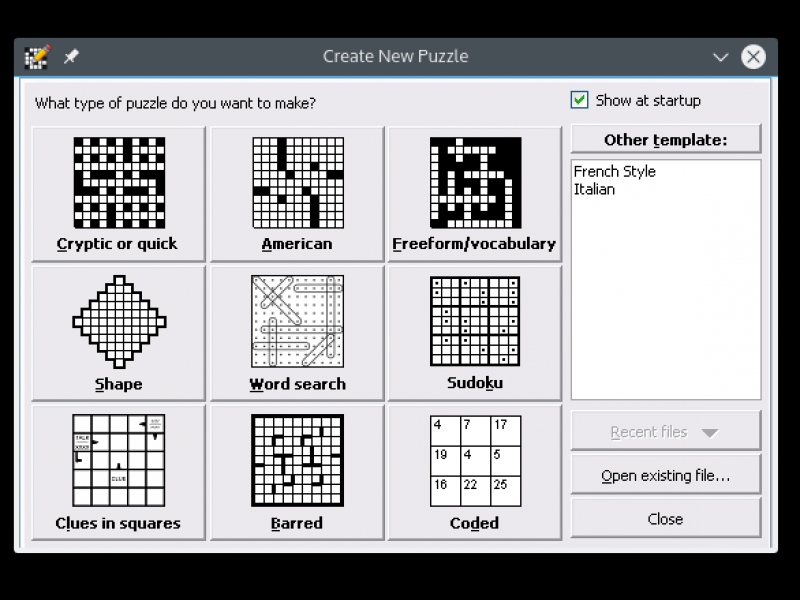Click the crossword app icon in title bar
The height and width of the screenshot is (600, 800).
pyautogui.click(x=37, y=57)
